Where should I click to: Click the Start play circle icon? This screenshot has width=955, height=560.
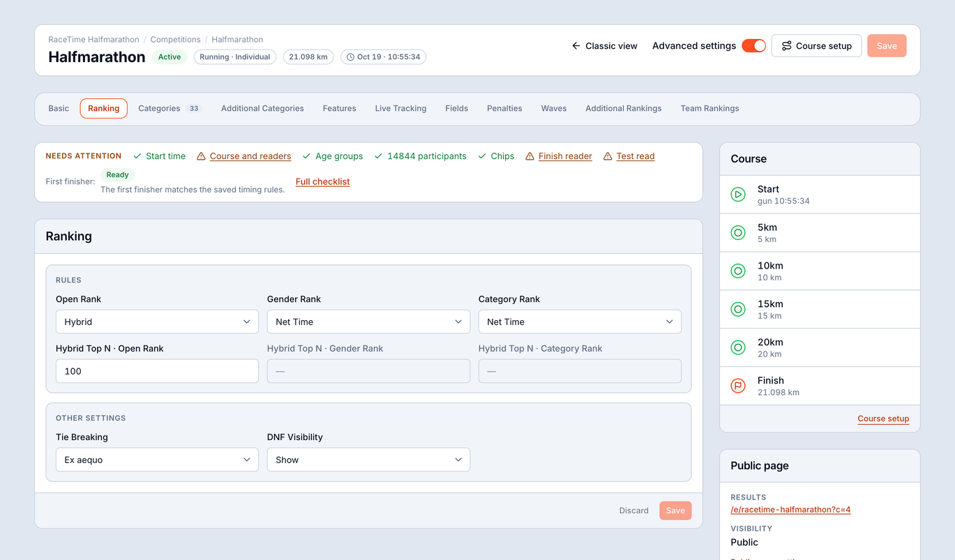pyautogui.click(x=738, y=195)
